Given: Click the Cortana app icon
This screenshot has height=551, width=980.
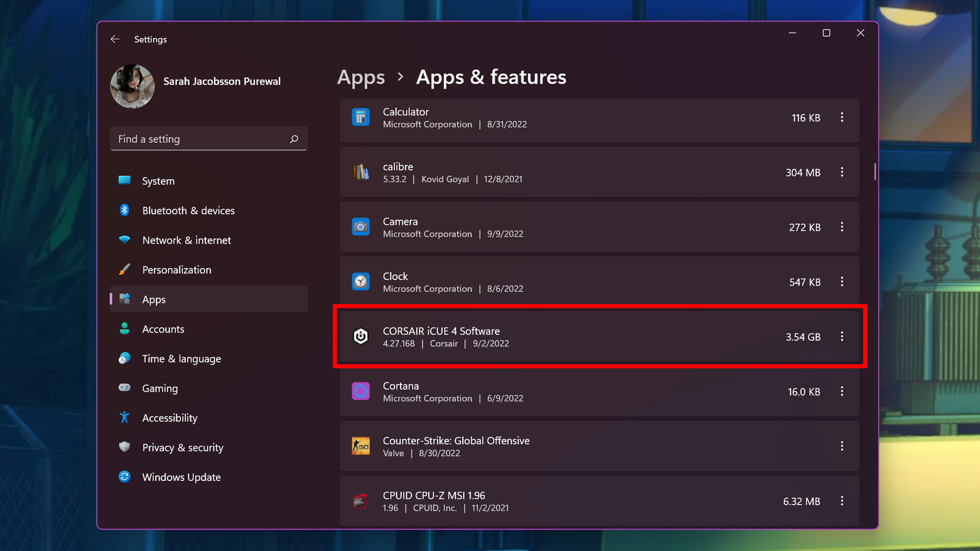Looking at the screenshot, I should 361,391.
